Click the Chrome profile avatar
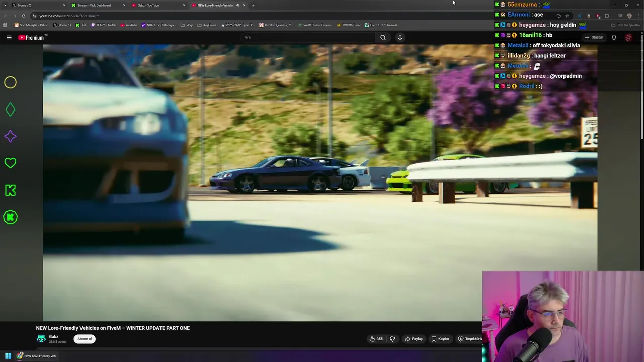The height and width of the screenshot is (362, 644). [629, 16]
